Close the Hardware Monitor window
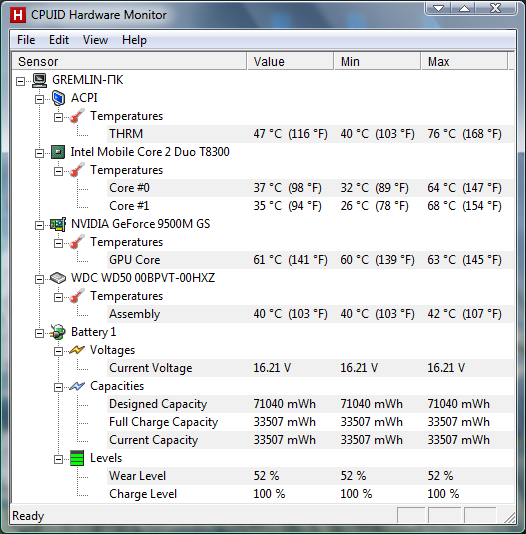 pos(495,8)
